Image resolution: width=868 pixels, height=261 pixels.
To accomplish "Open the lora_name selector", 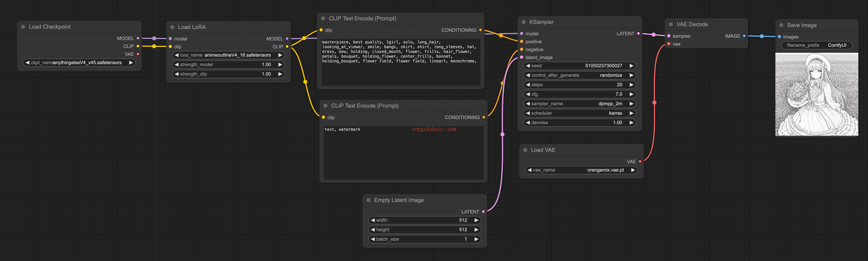I will pyautogui.click(x=229, y=55).
